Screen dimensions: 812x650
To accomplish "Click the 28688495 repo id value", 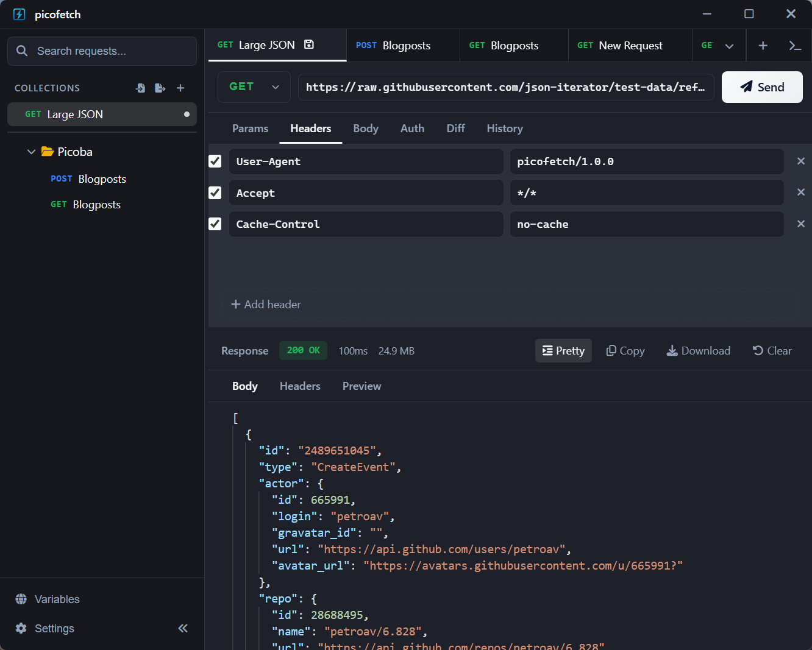I will (337, 615).
